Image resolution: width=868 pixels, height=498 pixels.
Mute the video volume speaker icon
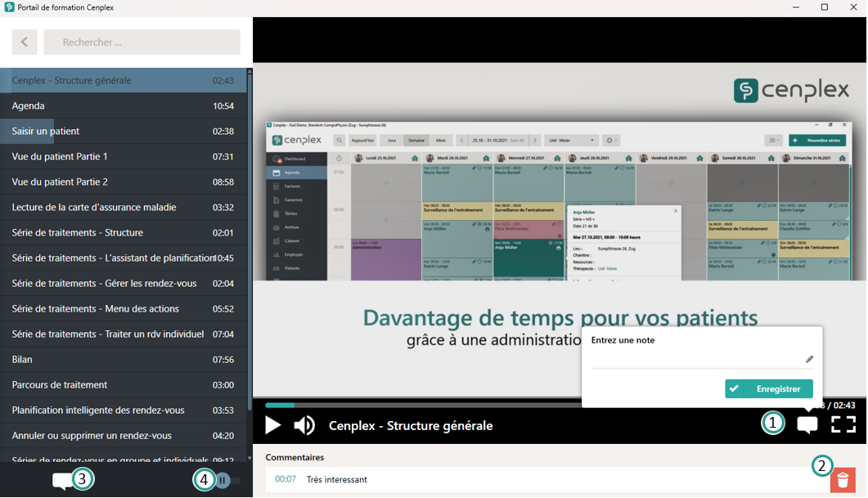pos(304,425)
